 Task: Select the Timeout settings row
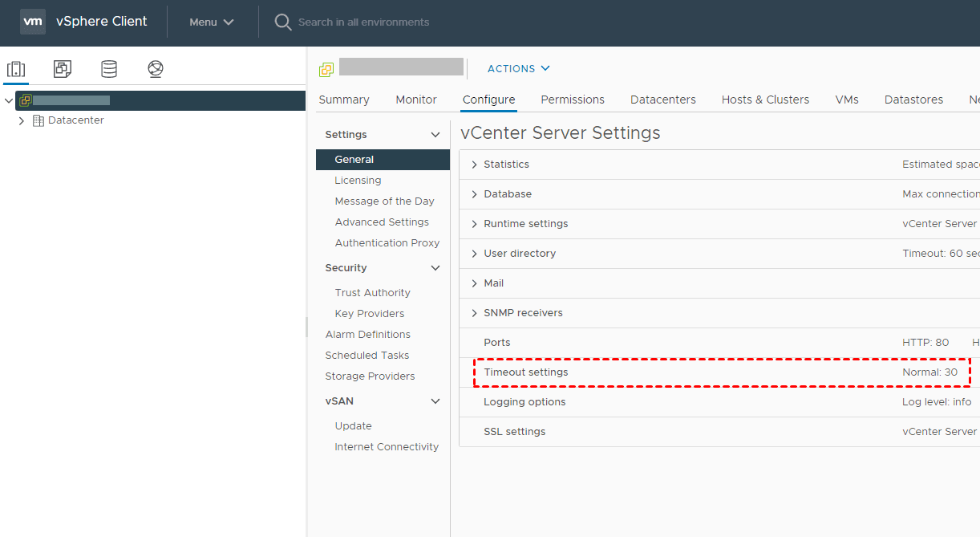pyautogui.click(x=525, y=372)
